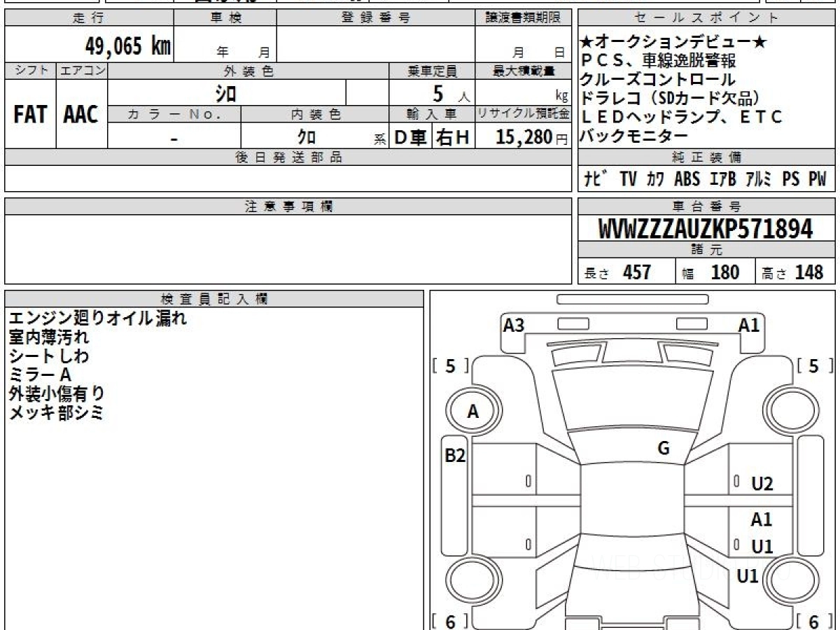Image resolution: width=840 pixels, height=630 pixels.
Task: Click the A3 damage mark on the diagram
Action: click(x=514, y=325)
